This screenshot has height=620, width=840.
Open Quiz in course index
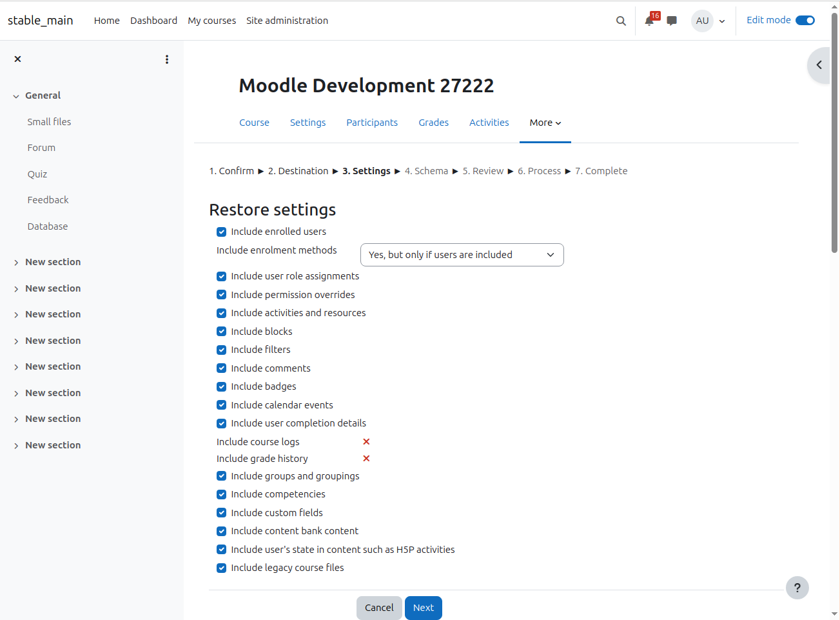(37, 174)
